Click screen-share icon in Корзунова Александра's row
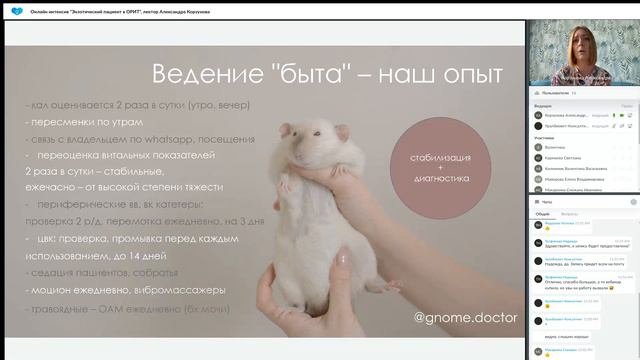This screenshot has width=640, height=360. pyautogui.click(x=630, y=116)
